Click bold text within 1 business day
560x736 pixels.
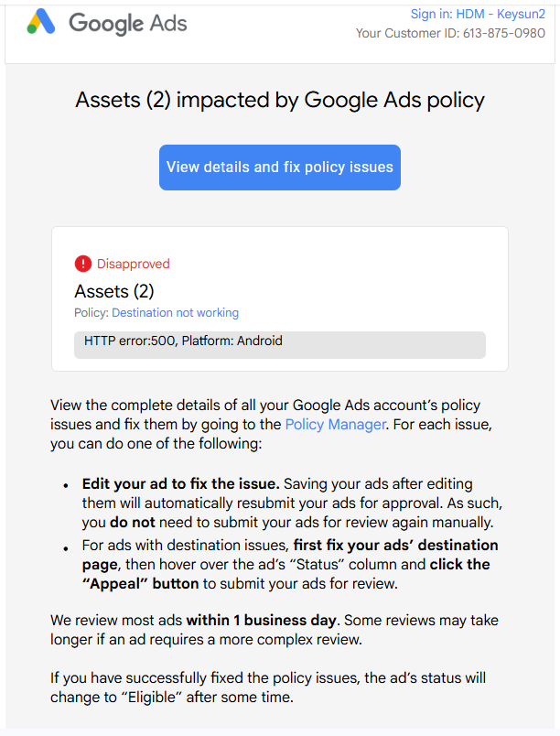click(x=261, y=620)
